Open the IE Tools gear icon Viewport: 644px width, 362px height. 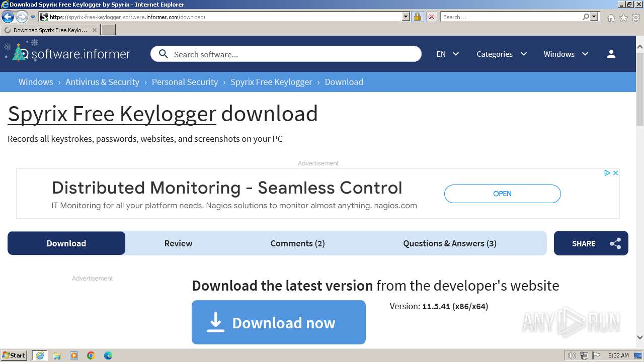(636, 18)
